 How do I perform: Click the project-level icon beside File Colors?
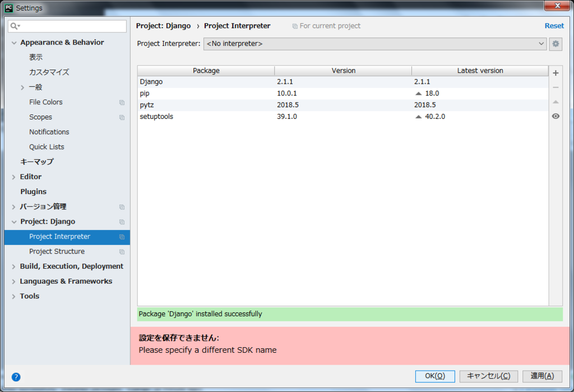[x=122, y=103]
